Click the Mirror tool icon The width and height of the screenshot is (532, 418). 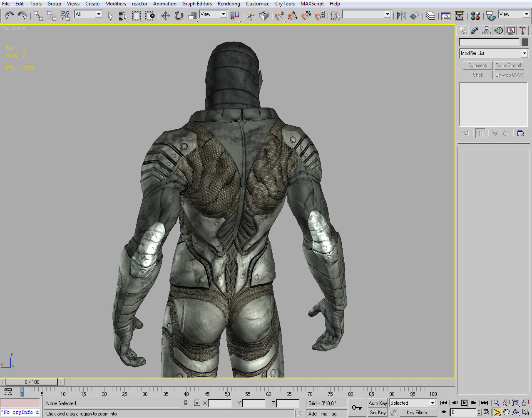(401, 16)
